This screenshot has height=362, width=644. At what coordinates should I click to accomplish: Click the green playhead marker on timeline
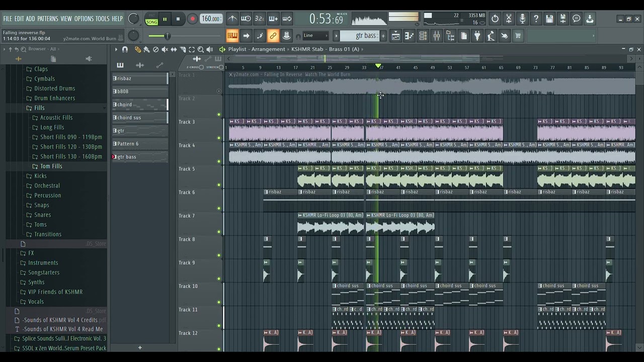378,66
